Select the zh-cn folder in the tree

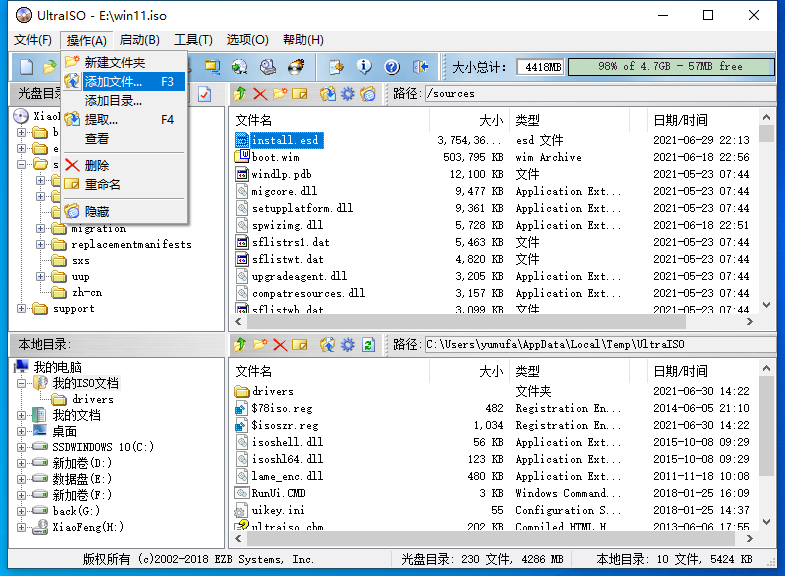click(x=87, y=293)
